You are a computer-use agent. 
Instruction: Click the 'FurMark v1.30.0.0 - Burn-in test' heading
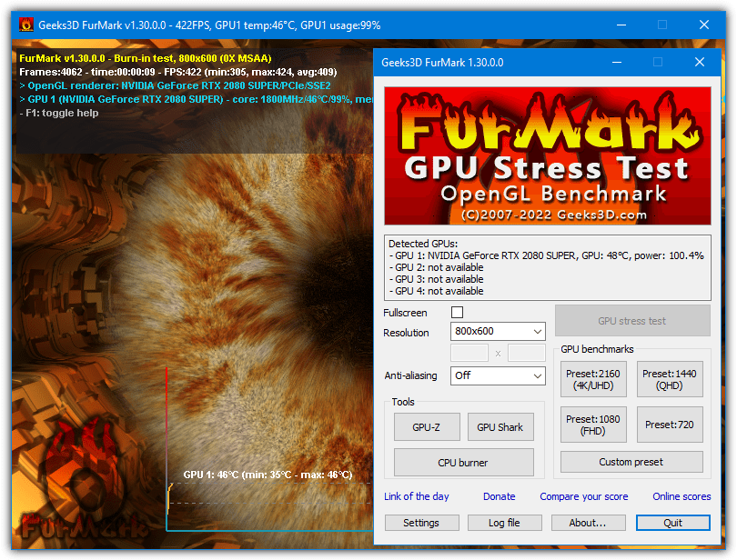(146, 58)
